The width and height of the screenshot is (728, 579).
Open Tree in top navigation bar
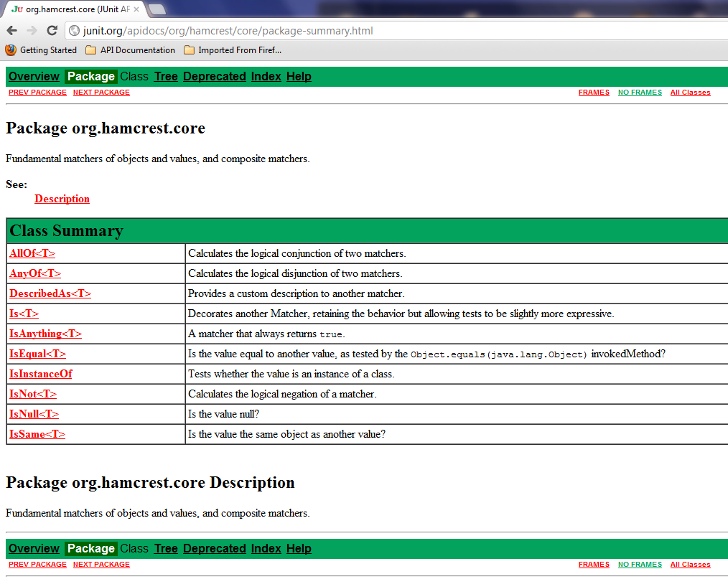tap(167, 77)
